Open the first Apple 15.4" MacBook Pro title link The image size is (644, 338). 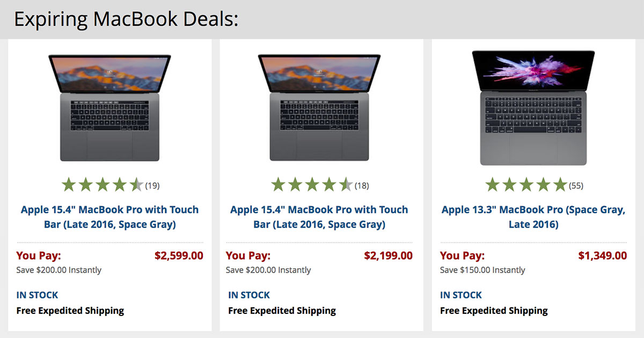(x=109, y=217)
